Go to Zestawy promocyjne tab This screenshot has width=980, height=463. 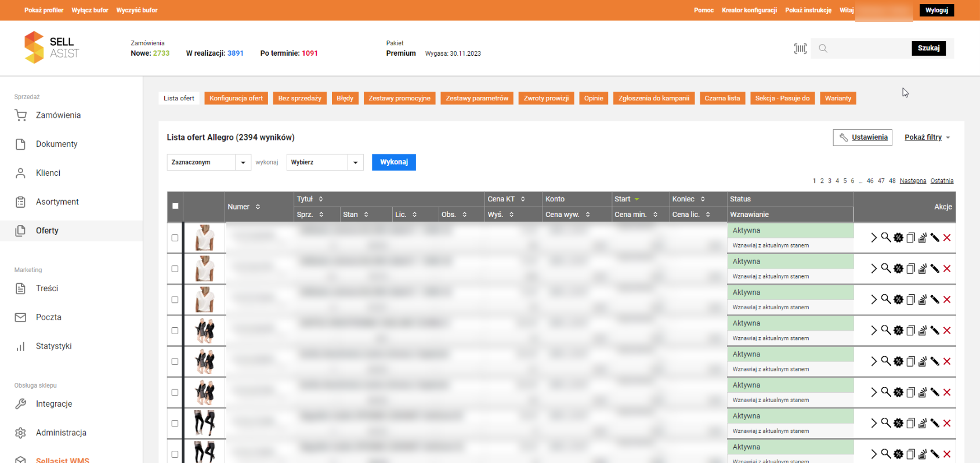pos(399,98)
